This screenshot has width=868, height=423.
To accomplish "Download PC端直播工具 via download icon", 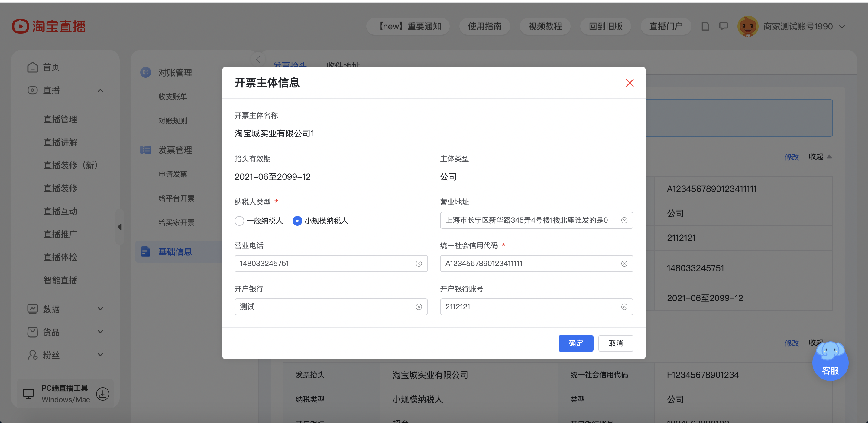I will [103, 393].
